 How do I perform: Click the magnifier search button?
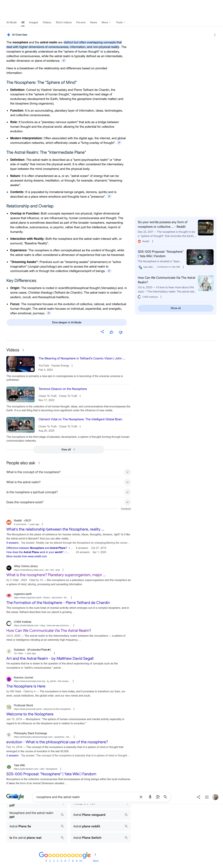click(x=165, y=797)
